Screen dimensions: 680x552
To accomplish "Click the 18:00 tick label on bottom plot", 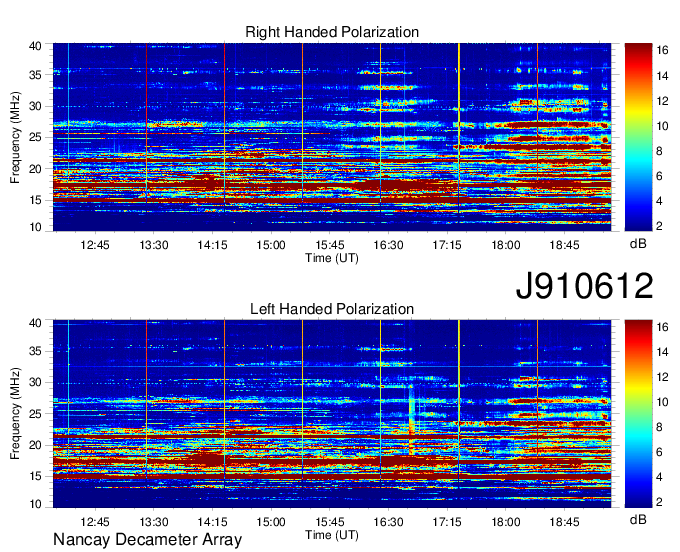I will coord(506,522).
